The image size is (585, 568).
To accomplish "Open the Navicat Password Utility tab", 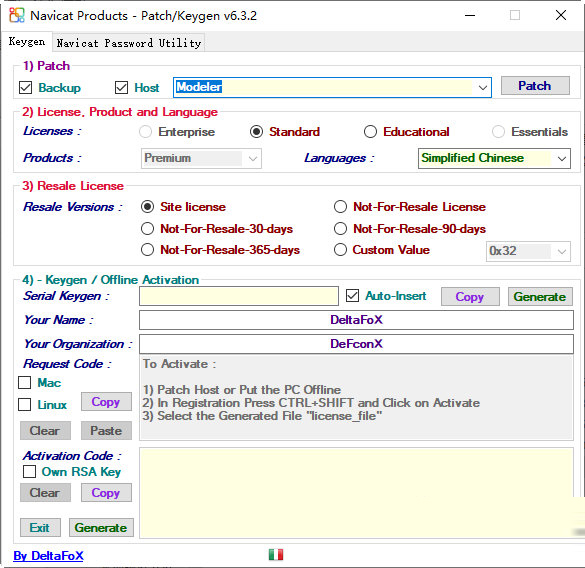I will [x=129, y=43].
